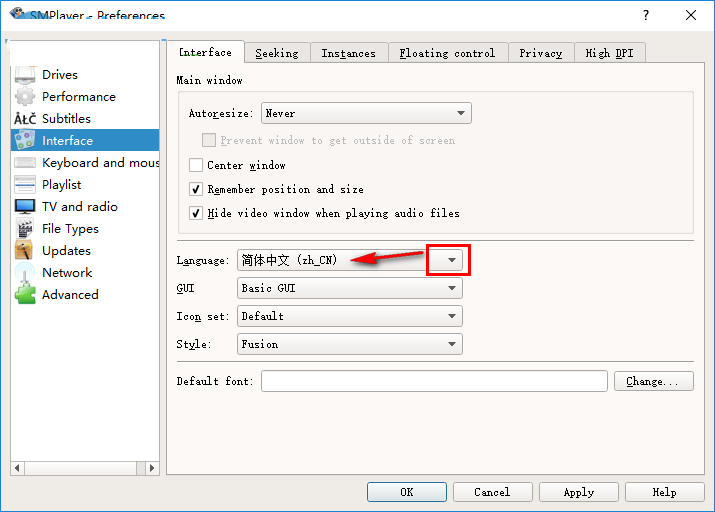Image resolution: width=715 pixels, height=512 pixels.
Task: Open the Playlist preferences
Action: click(85, 185)
